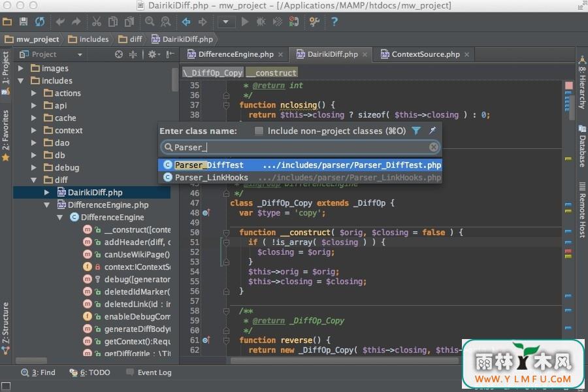Click the Paste toolbar icon
Screen dimensions: 588x392
point(129,22)
